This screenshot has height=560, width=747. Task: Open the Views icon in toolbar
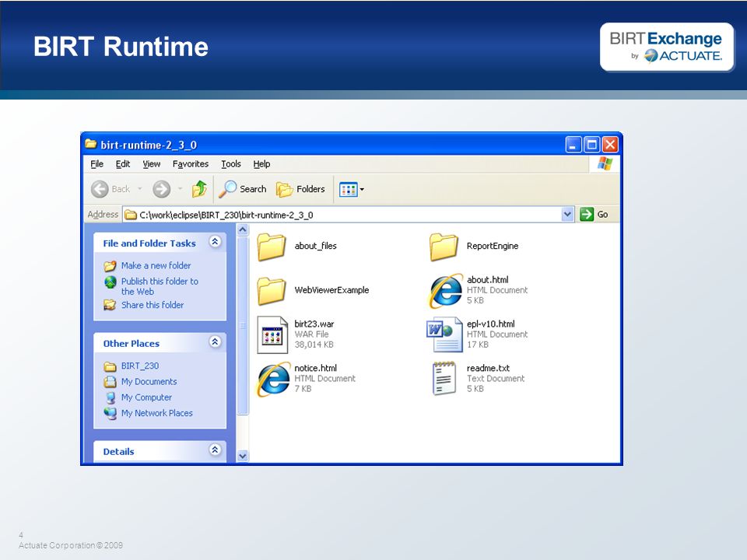349,190
